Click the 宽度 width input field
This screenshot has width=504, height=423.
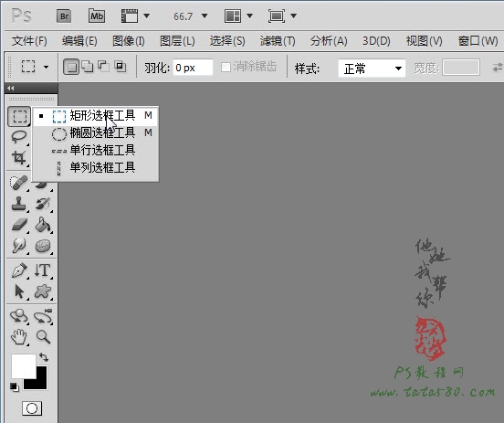coord(461,68)
